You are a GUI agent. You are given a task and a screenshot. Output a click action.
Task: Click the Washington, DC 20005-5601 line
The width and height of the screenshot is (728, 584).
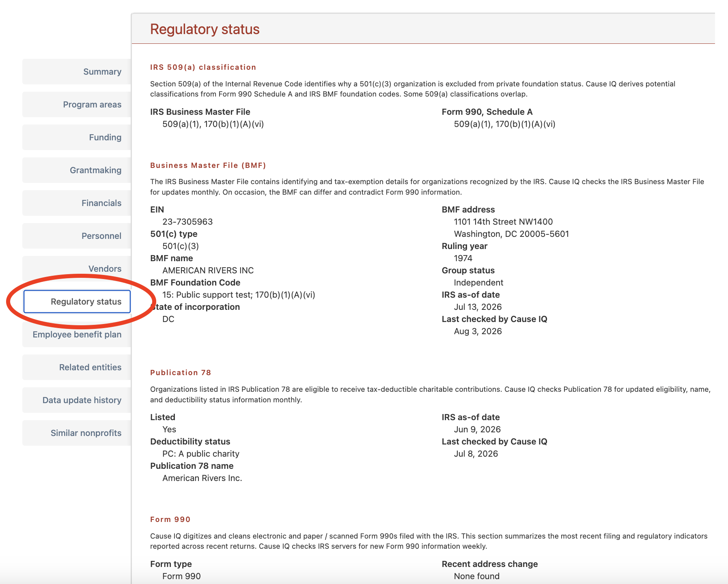tap(511, 234)
